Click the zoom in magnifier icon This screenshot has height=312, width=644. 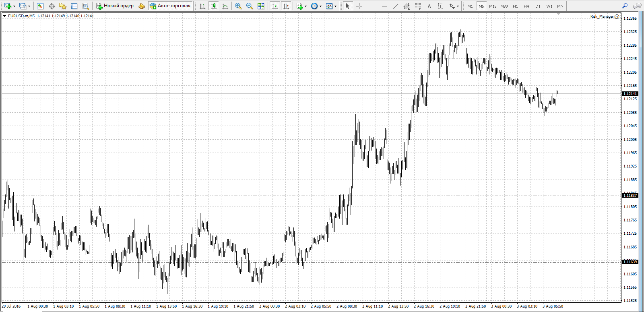click(x=238, y=6)
